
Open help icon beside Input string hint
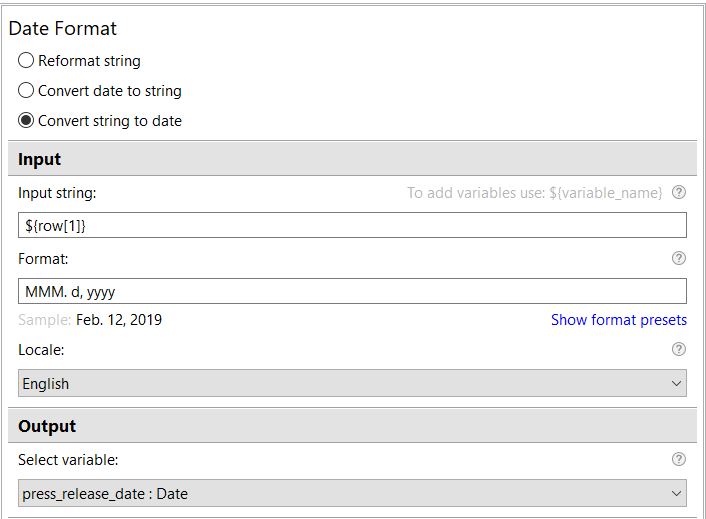tap(679, 193)
